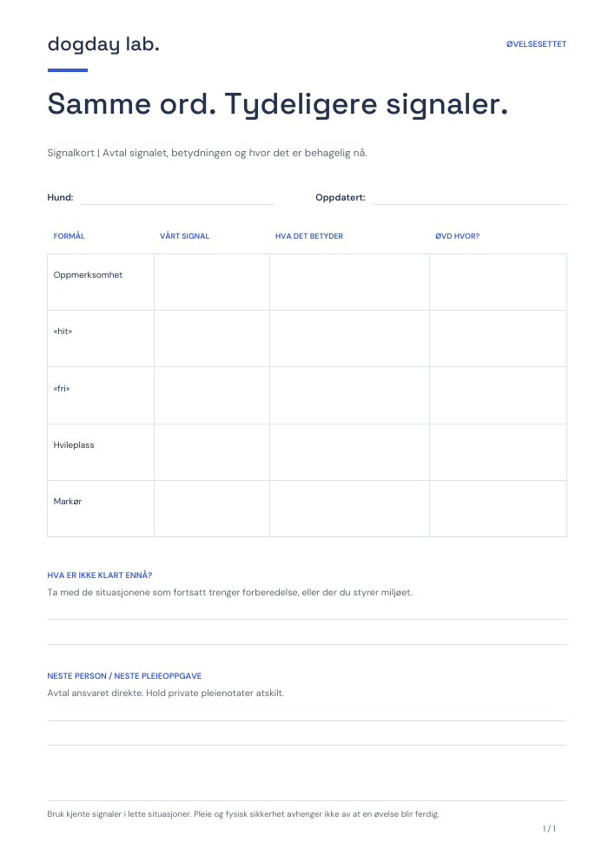The height and width of the screenshot is (868, 615).
Task: Click the HVA DET BETYDER column header
Action: coord(309,236)
